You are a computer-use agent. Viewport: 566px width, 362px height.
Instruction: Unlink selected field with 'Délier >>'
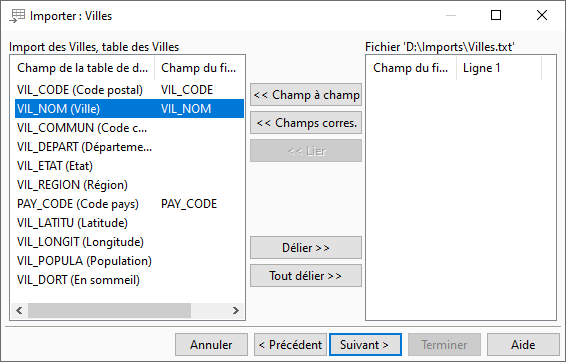306,248
